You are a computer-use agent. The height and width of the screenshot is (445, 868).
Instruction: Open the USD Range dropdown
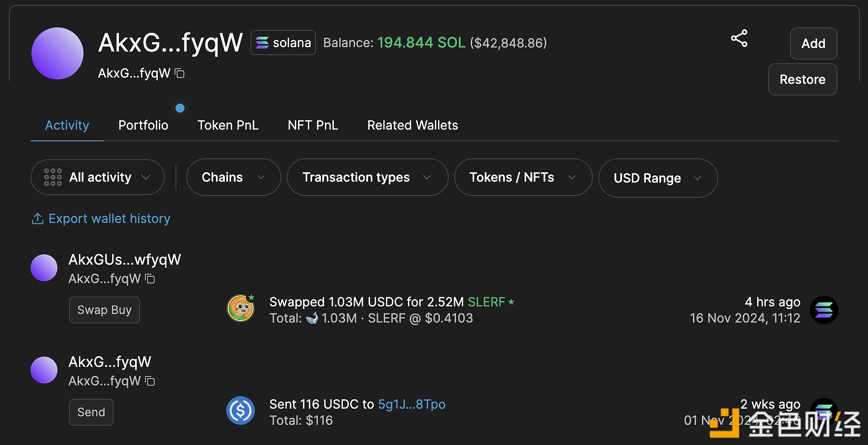coord(658,178)
